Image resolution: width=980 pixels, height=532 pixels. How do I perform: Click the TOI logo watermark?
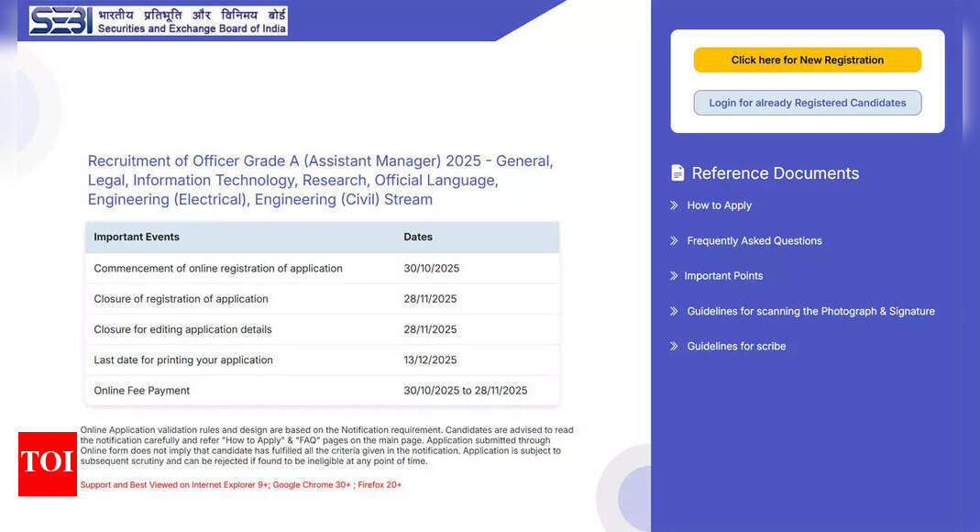click(47, 464)
